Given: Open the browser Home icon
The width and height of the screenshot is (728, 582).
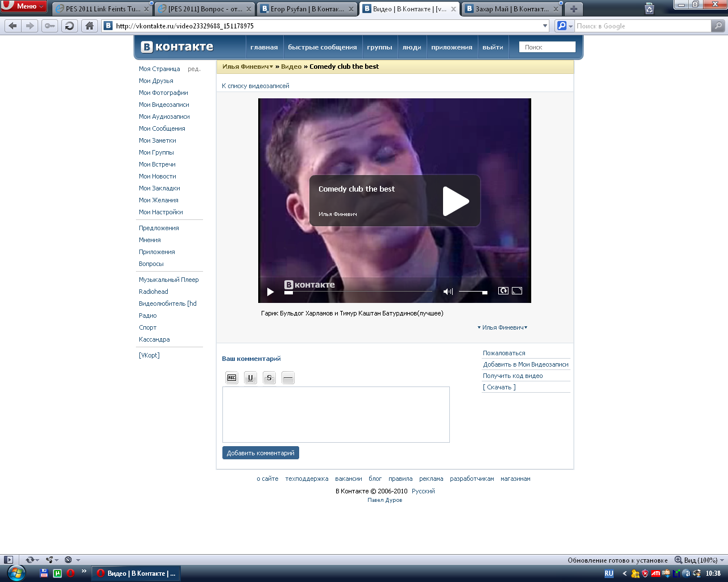Looking at the screenshot, I should click(89, 26).
